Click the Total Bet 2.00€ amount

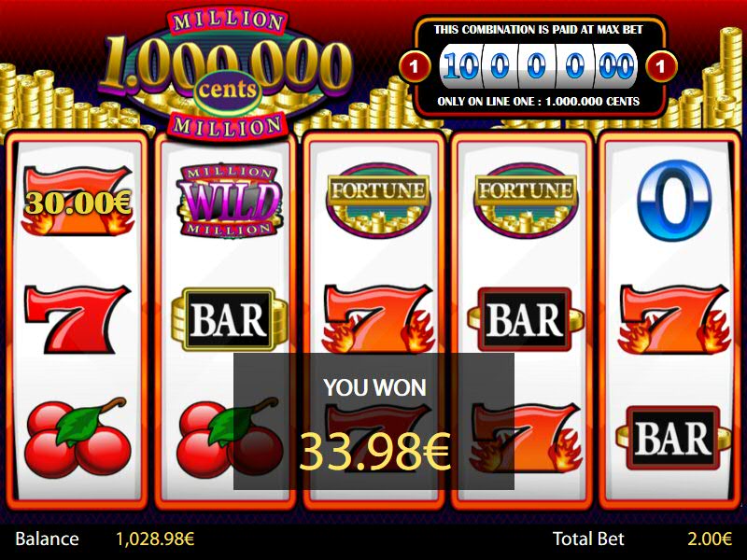point(710,539)
